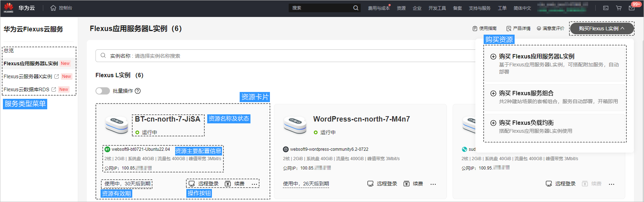The height and width of the screenshot is (202, 644).
Task: Open more options on the third instance card
Action: pyautogui.click(x=612, y=184)
